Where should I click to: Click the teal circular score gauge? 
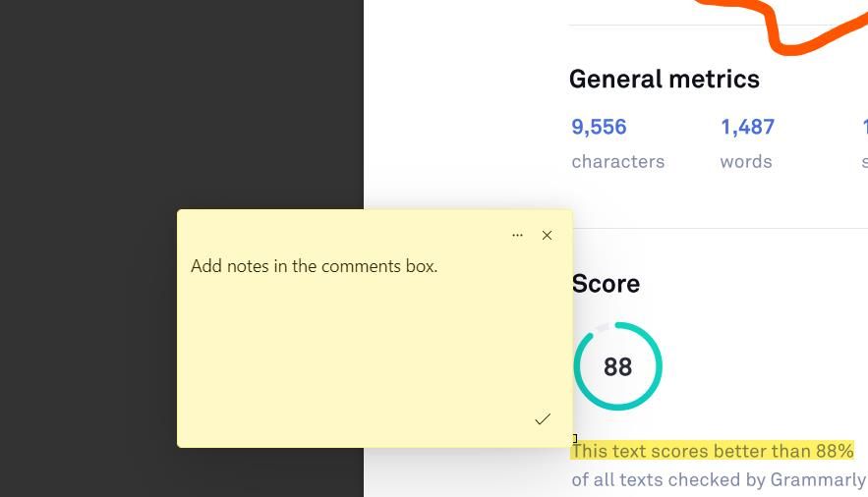click(617, 366)
